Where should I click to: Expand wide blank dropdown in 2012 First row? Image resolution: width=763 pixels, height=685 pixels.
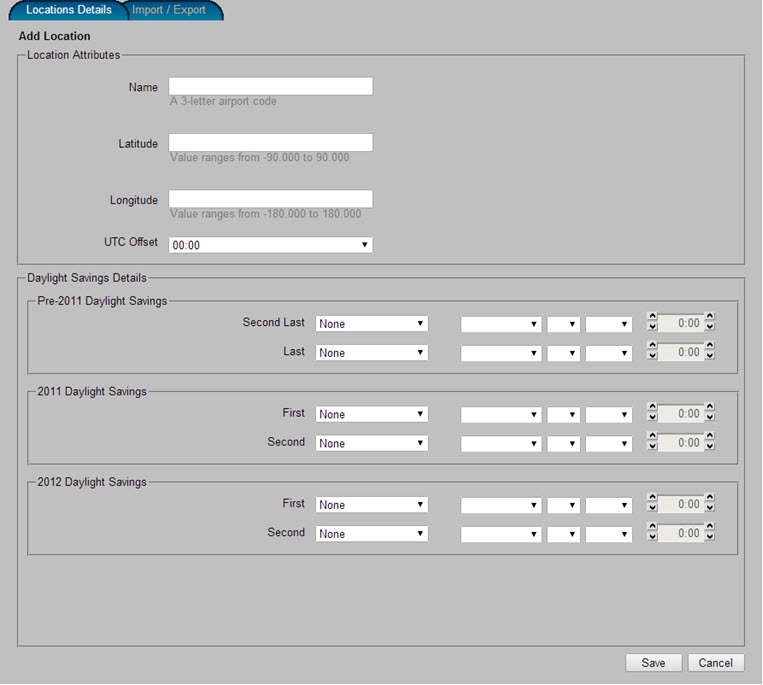(501, 505)
